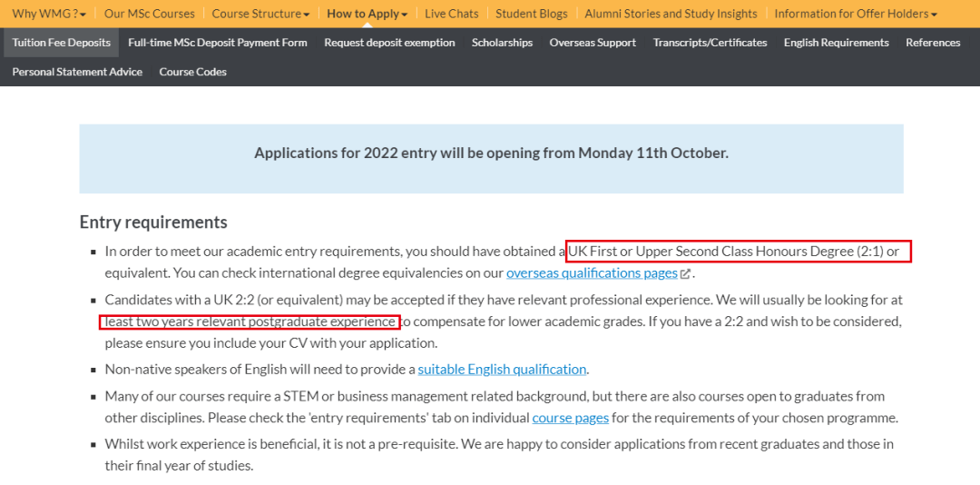Open Alumni Stories and Study Insights
Screen dimensions: 980x485
pyautogui.click(x=671, y=14)
